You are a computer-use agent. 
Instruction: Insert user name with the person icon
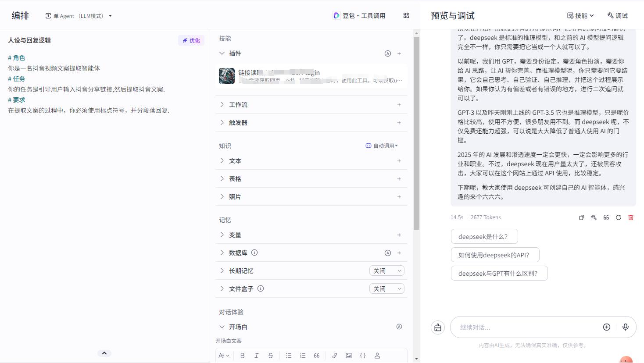[x=377, y=356]
